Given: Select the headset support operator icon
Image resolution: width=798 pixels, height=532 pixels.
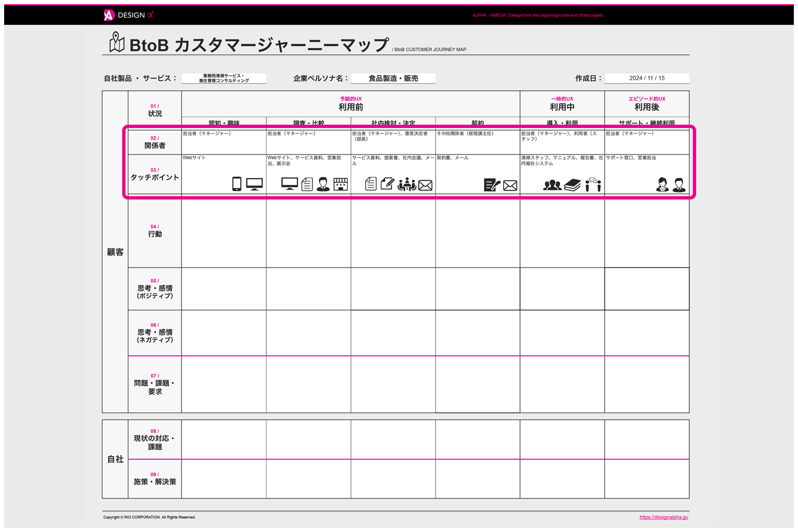Looking at the screenshot, I should pos(663,185).
